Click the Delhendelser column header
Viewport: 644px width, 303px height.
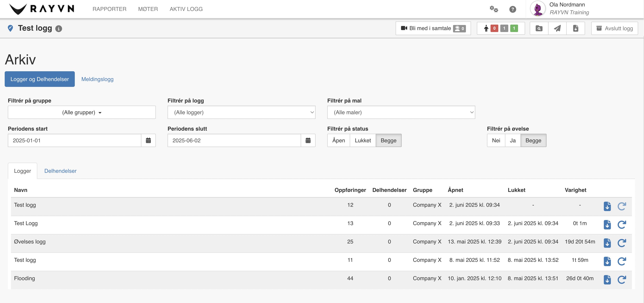click(389, 190)
